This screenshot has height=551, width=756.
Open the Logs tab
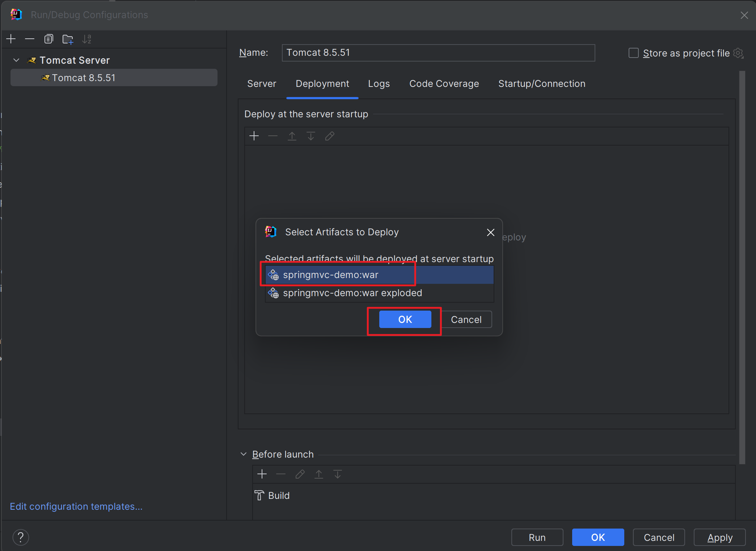379,84
